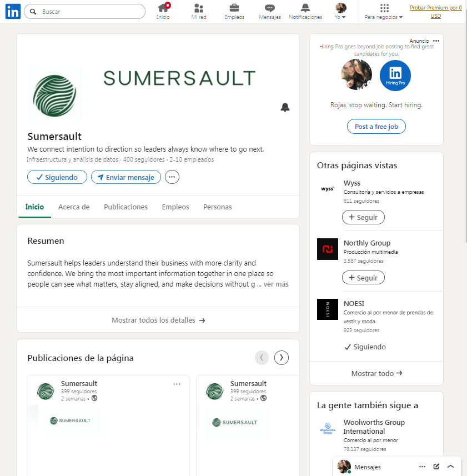Toggle page notifications bell on Sumersault
Image resolution: width=467 pixels, height=476 pixels.
coord(285,107)
